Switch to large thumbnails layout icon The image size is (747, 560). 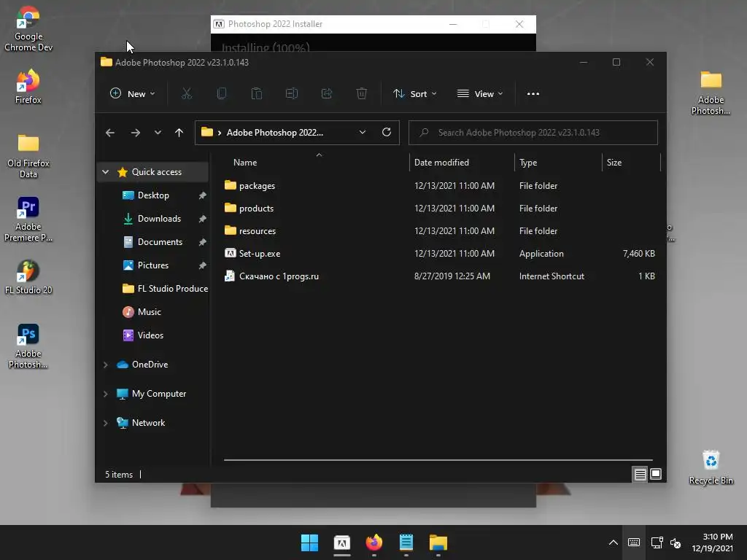coord(656,474)
